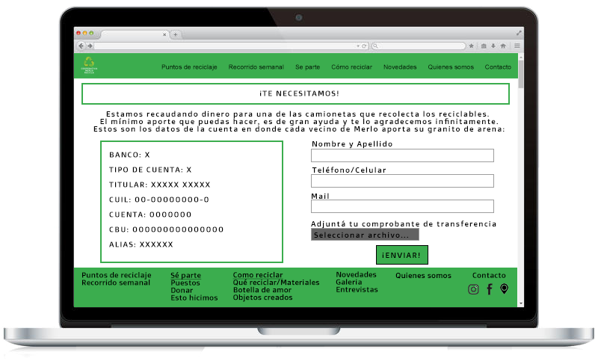Click the map location pin icon
This screenshot has height=364, width=598.
coord(505,289)
